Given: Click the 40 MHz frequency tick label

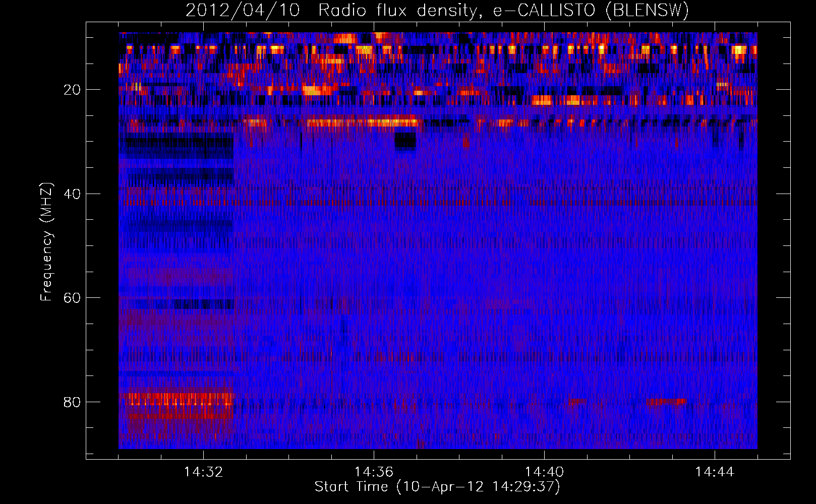Looking at the screenshot, I should 73,194.
